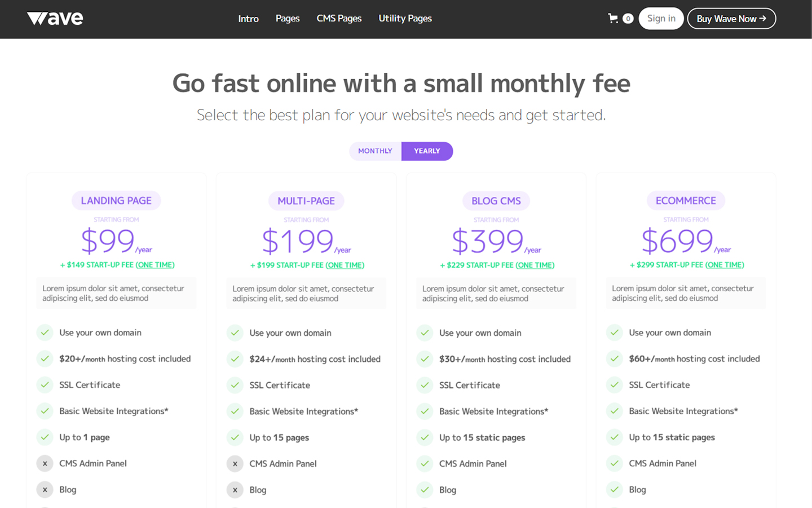The height and width of the screenshot is (508, 812).
Task: Click the x icon beside Multi-Page Blog feature
Action: pos(235,489)
